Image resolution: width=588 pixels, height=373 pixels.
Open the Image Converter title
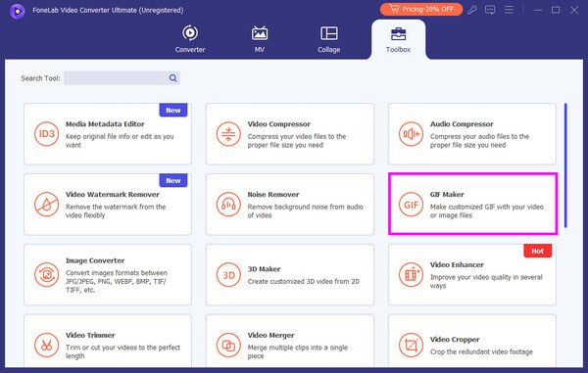tap(95, 260)
